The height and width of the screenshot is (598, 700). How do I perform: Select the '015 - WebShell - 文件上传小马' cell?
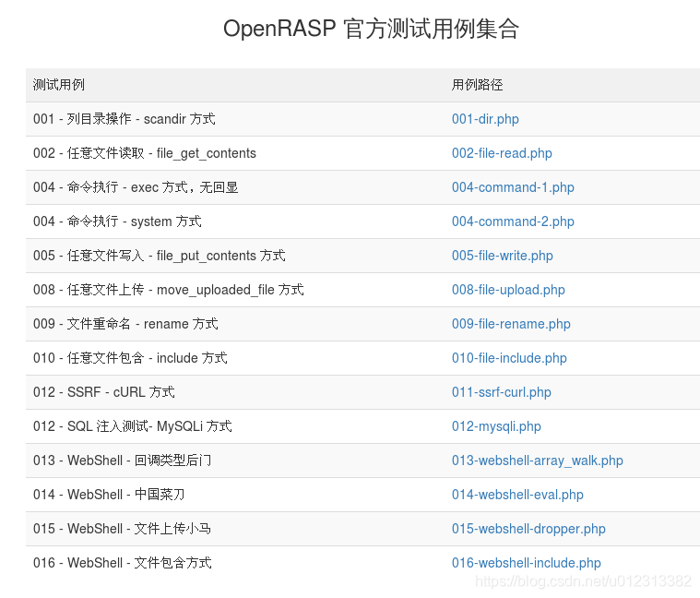[x=235, y=529]
